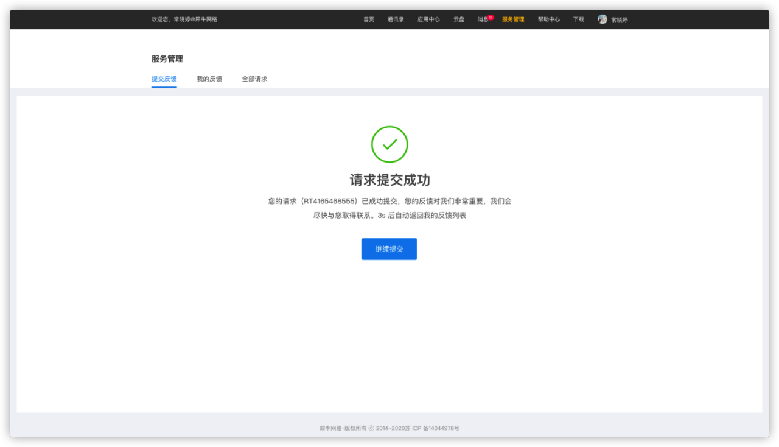The image size is (779, 447).
Task: Switch to the 提交反馈 tab
Action: click(x=164, y=79)
